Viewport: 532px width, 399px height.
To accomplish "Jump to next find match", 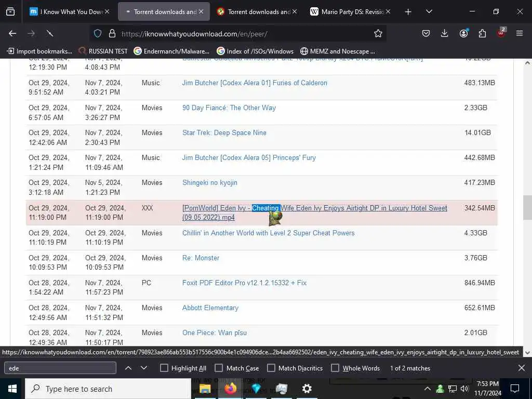I will [x=144, y=368].
